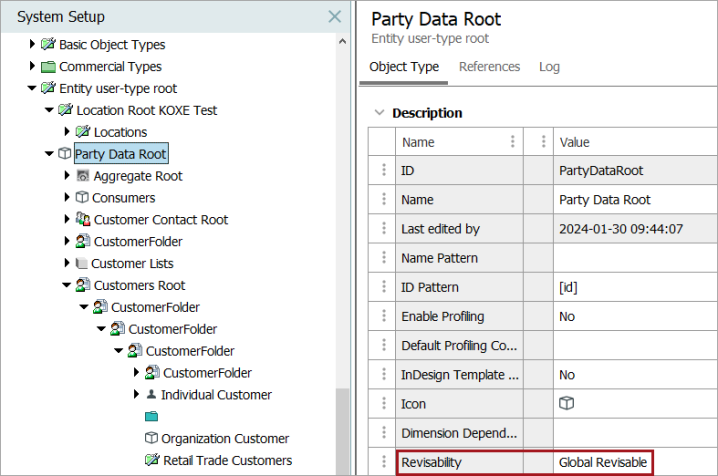Open the Log tab
Screen dimensions: 718x476
click(x=549, y=67)
